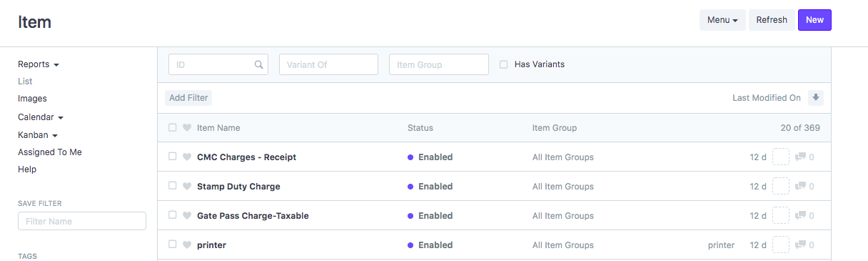Click the search magnifier in ID field

click(259, 64)
